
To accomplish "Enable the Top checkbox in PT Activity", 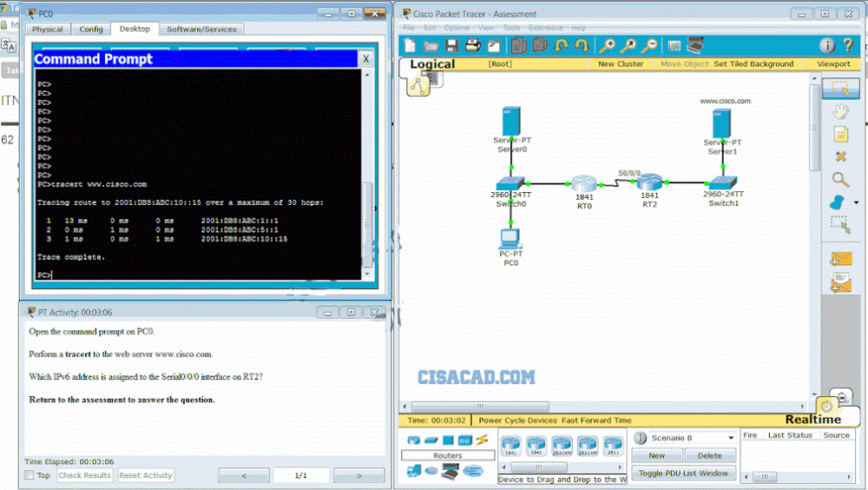I will pyautogui.click(x=30, y=475).
